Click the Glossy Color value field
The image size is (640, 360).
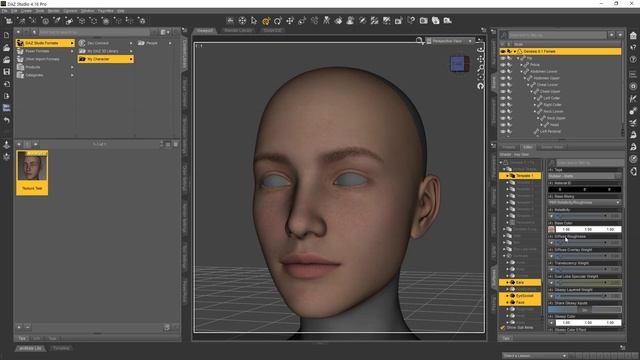pyautogui.click(x=588, y=322)
